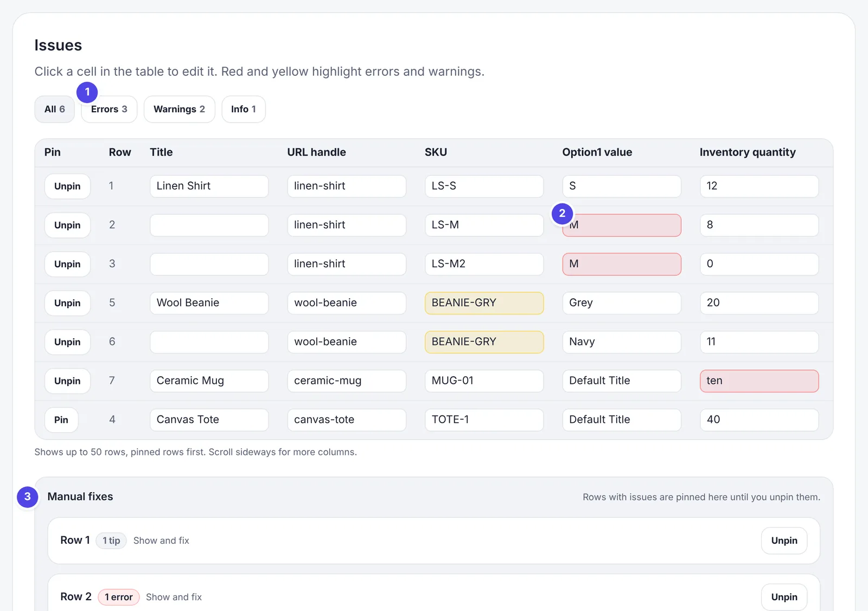Edit inventory quantity 40
The width and height of the screenshot is (868, 611).
pos(759,420)
